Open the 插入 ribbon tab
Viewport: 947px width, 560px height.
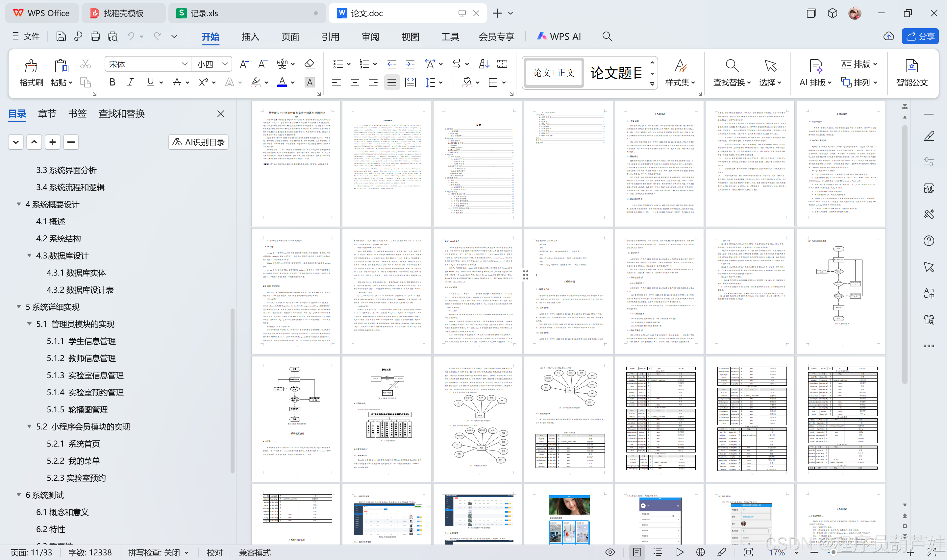(x=250, y=37)
